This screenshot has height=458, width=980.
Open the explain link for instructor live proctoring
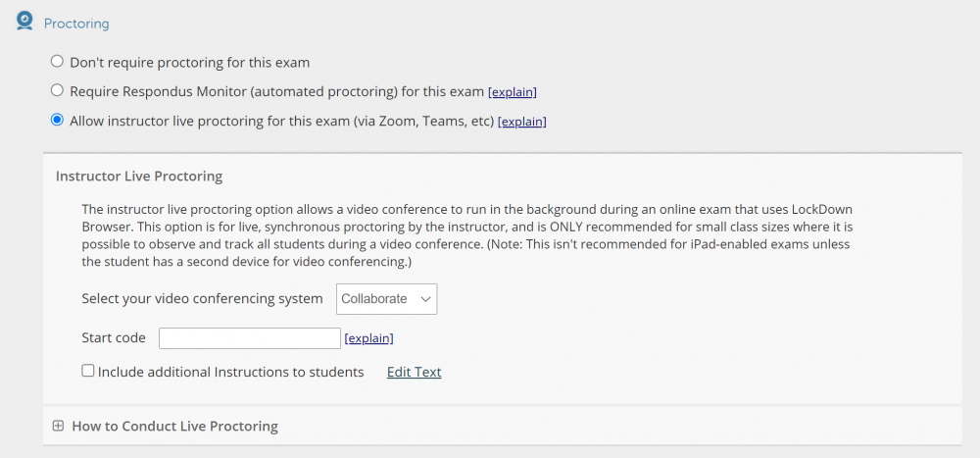[522, 122]
